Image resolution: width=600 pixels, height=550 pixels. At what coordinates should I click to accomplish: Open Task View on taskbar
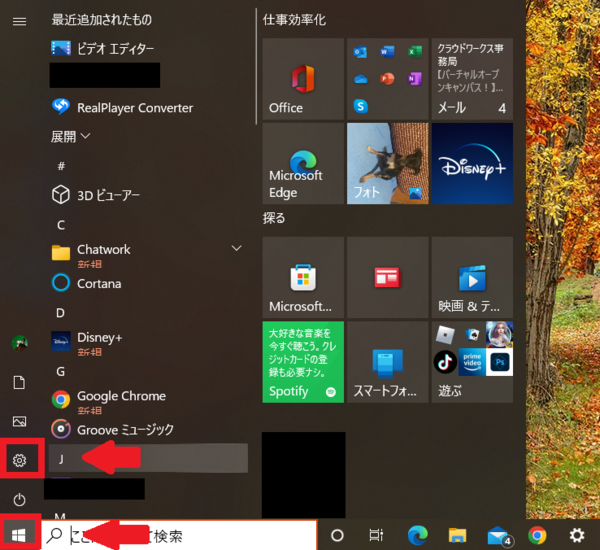tap(376, 535)
